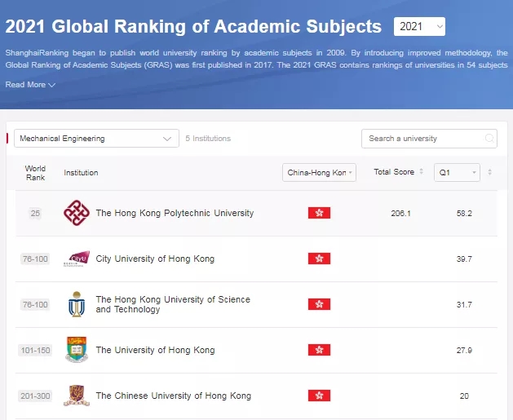The width and height of the screenshot is (513, 420).
Task: Select the Q1 score 20
Action: coord(464,396)
